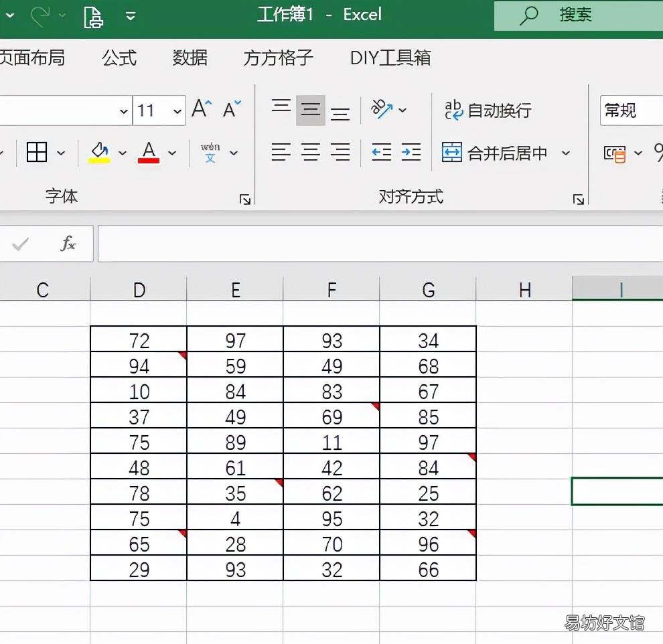Open the 方方格子 tab
Screen dimensions: 663x644
[x=278, y=58]
